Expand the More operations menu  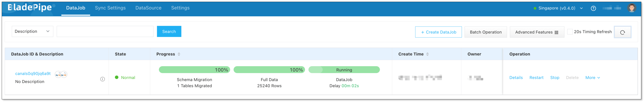point(592,78)
